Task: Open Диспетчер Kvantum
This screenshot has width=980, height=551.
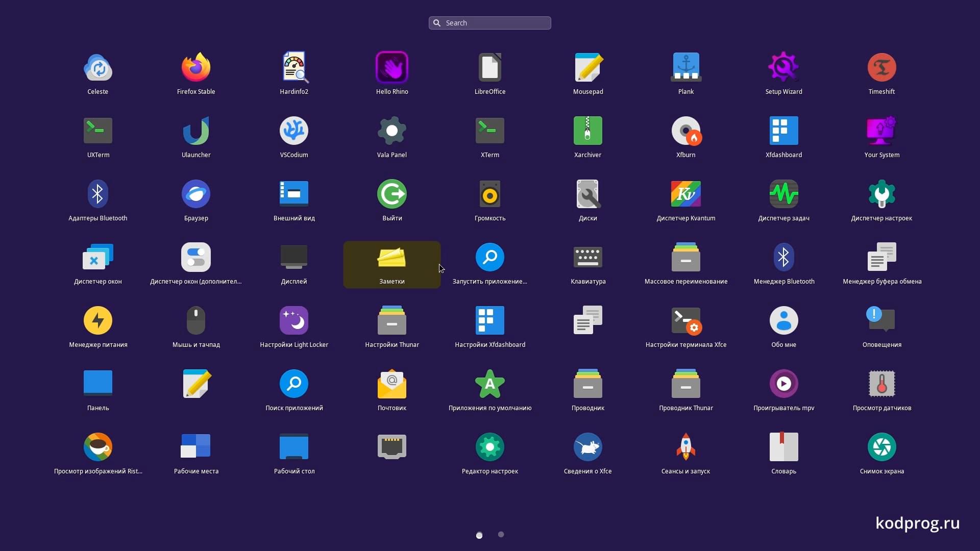Action: (x=686, y=194)
